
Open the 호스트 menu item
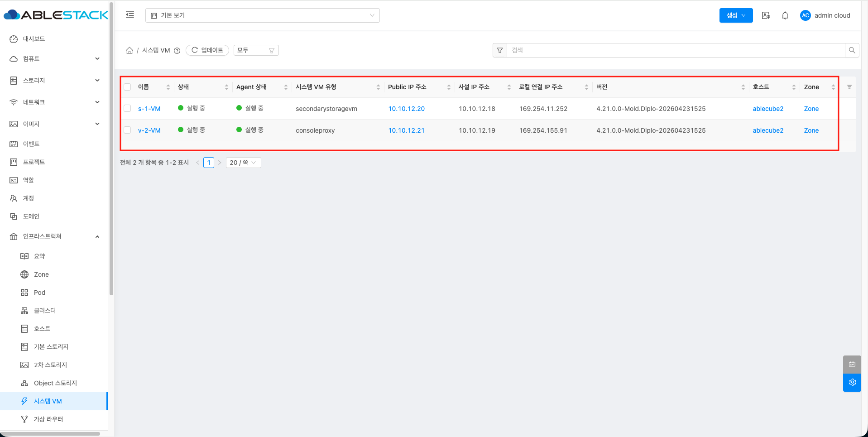(42, 329)
